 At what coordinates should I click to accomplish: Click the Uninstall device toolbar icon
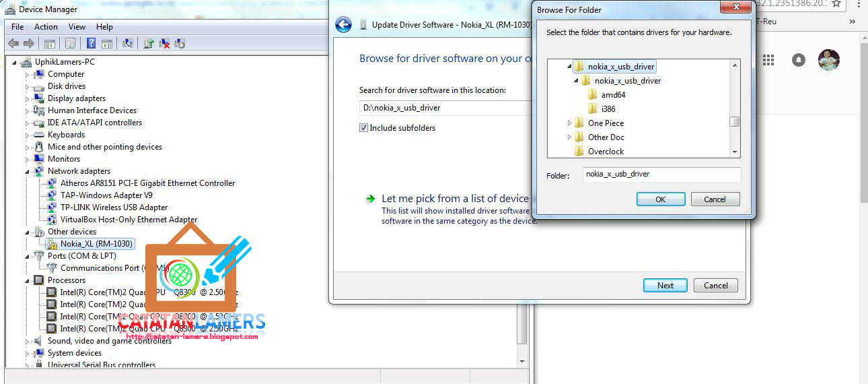tap(164, 43)
